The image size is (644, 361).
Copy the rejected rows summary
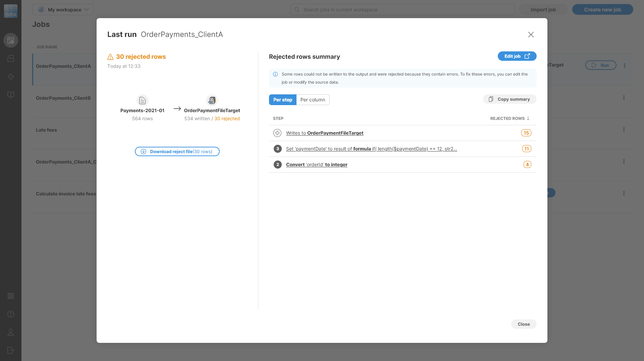pos(509,99)
